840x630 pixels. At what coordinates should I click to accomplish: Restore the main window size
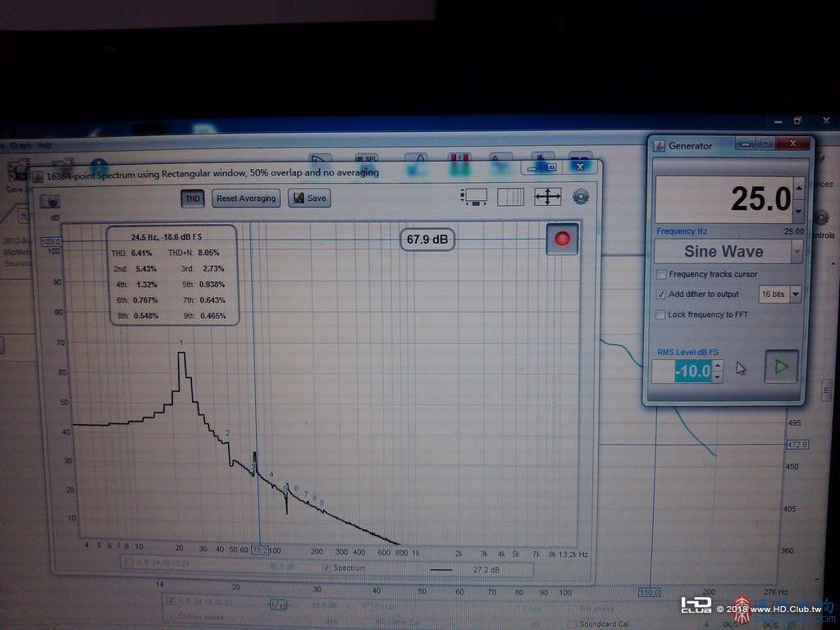point(797,121)
